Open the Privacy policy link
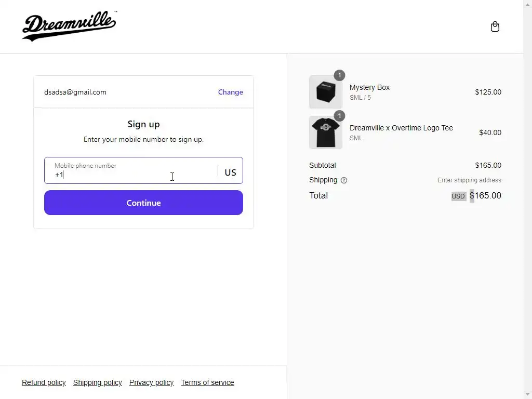Viewport: 532px width, 399px height. tap(151, 382)
